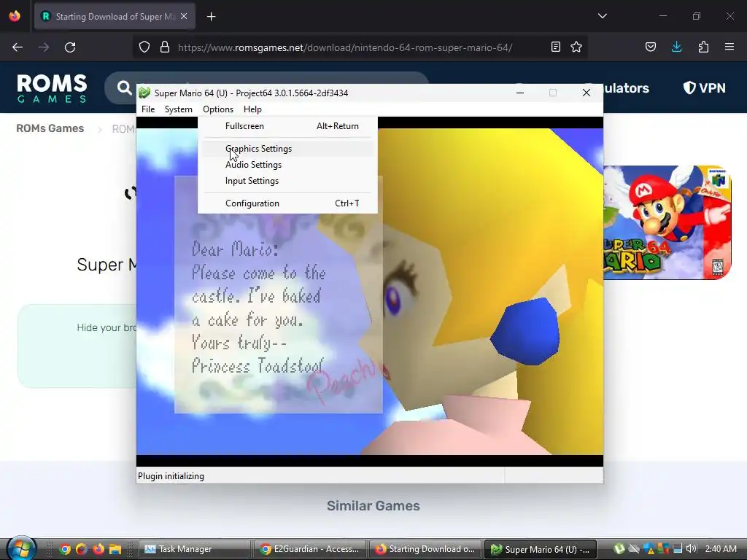Open Configuration from the Options menu

(x=287, y=203)
